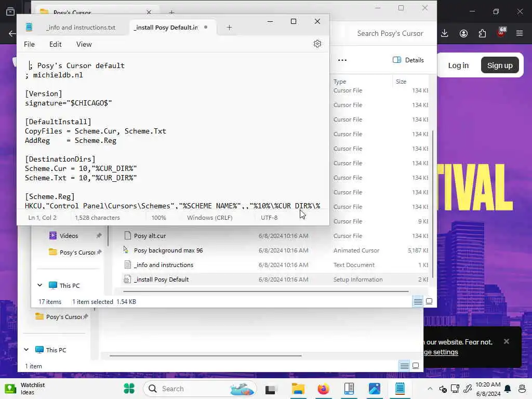Click Ln 1, Col 2 position indicator
Viewport: 532px width, 399px height.
[43, 218]
